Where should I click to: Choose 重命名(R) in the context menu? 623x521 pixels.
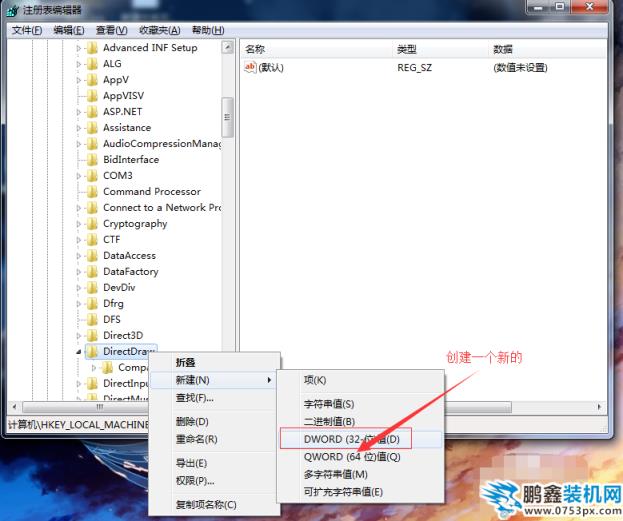(x=214, y=439)
